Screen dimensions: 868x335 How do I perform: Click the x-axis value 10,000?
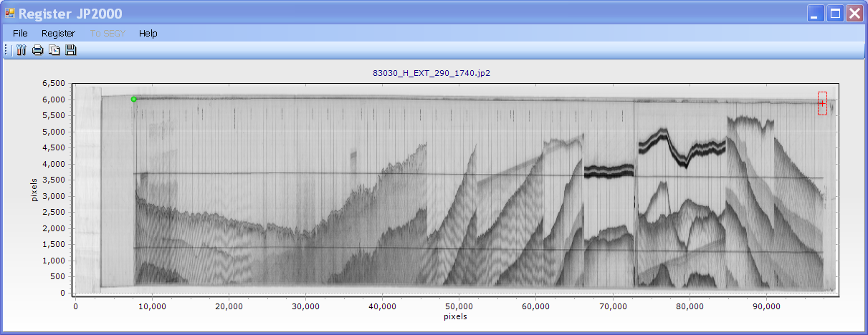[152, 306]
